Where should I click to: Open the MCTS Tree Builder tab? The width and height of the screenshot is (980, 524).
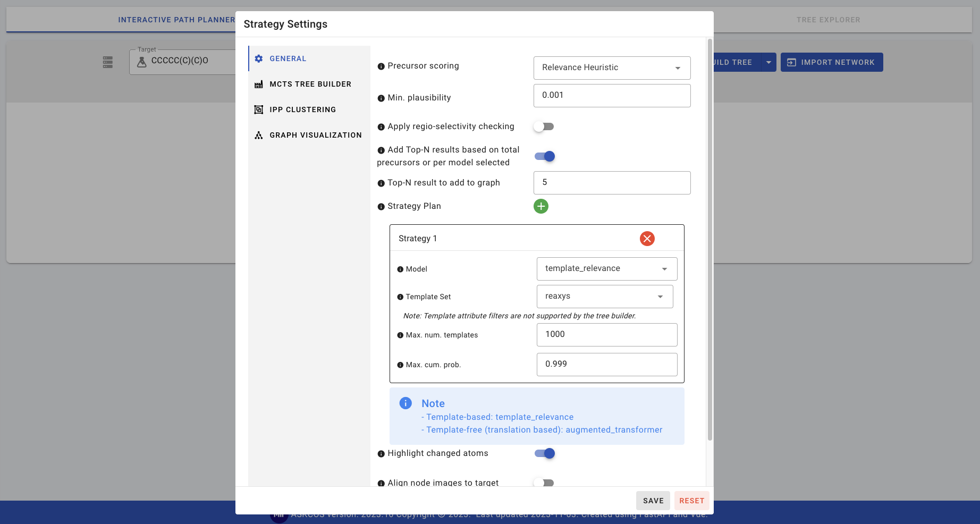pos(309,84)
